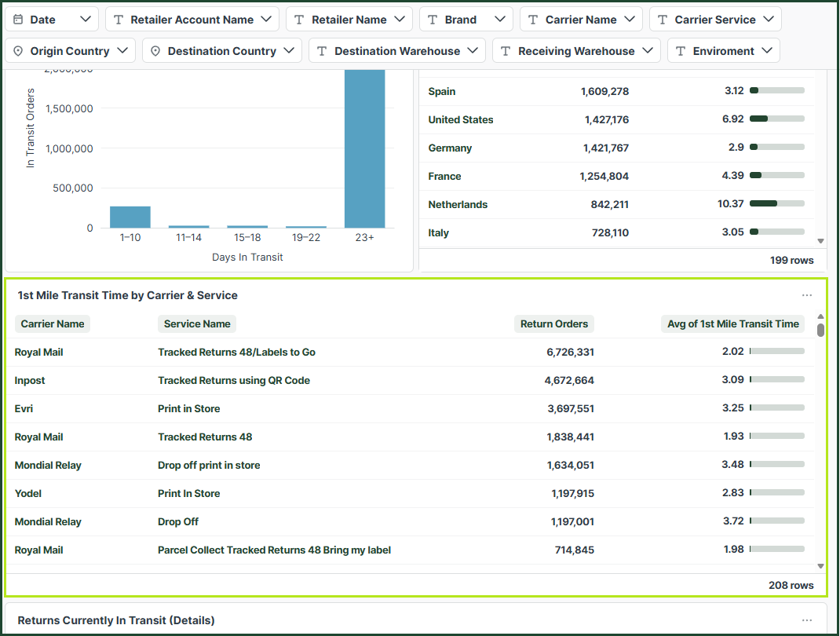The image size is (840, 636).
Task: Select the Service Name column header
Action: (197, 323)
